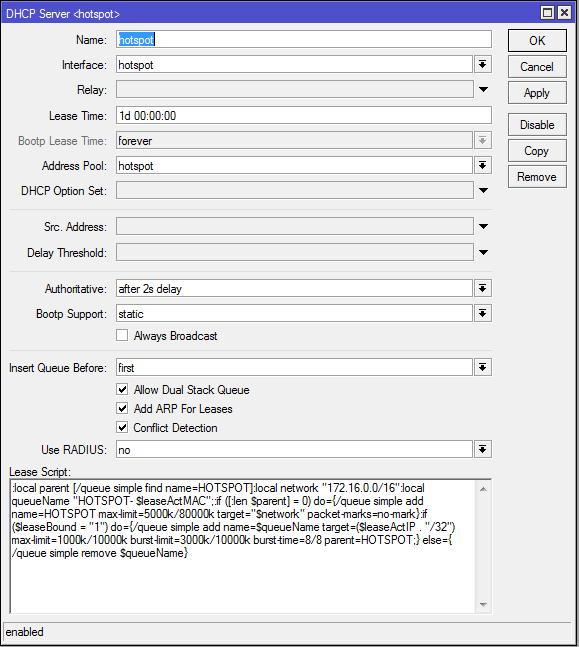
Task: Expand the Src. Address field
Action: [x=483, y=226]
